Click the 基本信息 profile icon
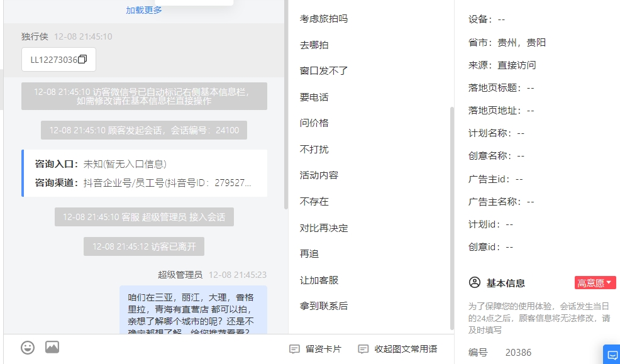620x364 pixels. 475,282
